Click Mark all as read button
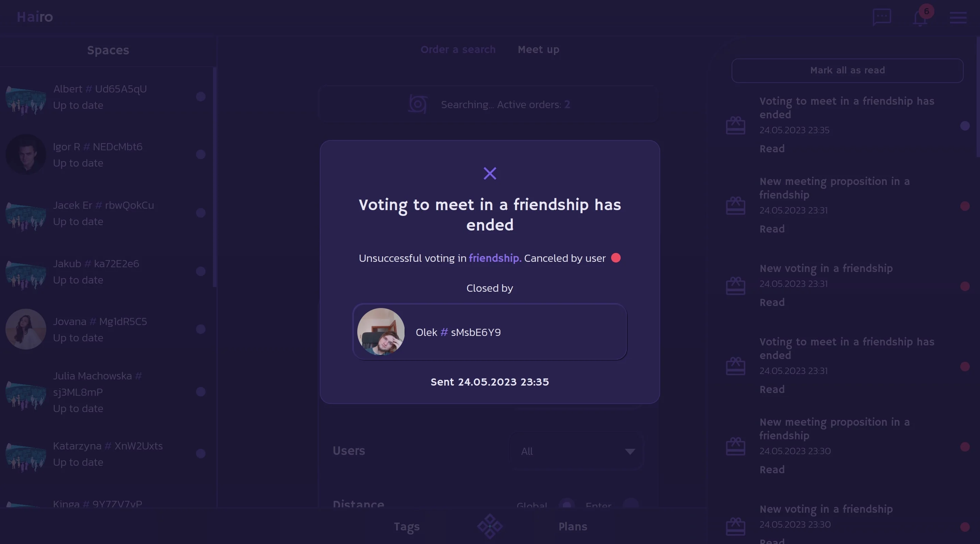 847,71
